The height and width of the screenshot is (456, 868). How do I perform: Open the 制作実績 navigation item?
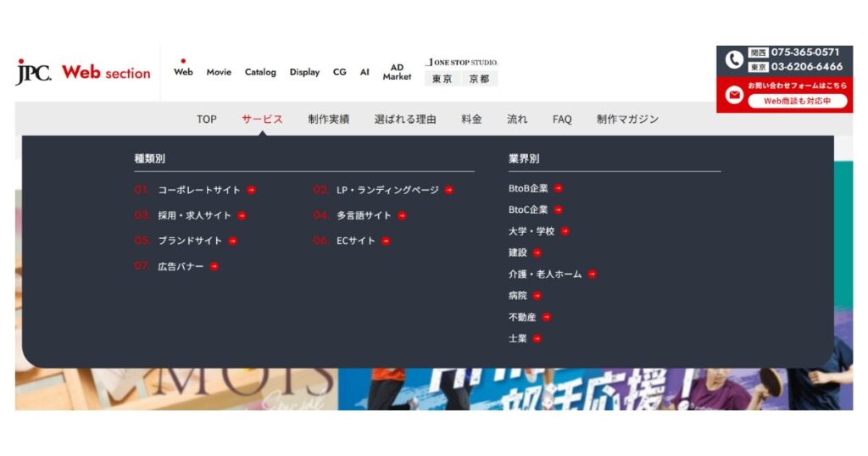point(328,120)
